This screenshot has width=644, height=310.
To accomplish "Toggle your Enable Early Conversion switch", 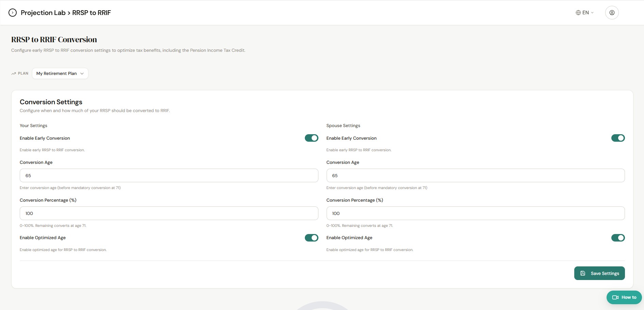I will (x=311, y=138).
